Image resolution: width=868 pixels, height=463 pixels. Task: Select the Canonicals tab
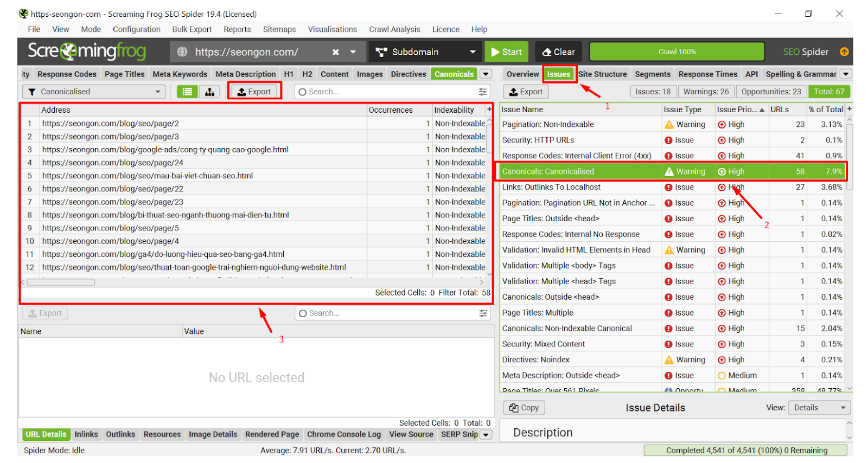454,74
